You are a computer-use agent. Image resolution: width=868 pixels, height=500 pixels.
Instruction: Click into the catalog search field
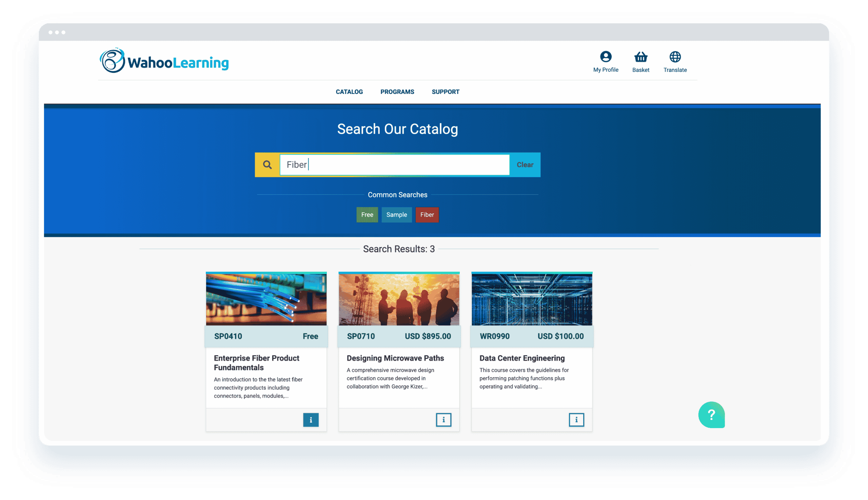[x=395, y=165]
